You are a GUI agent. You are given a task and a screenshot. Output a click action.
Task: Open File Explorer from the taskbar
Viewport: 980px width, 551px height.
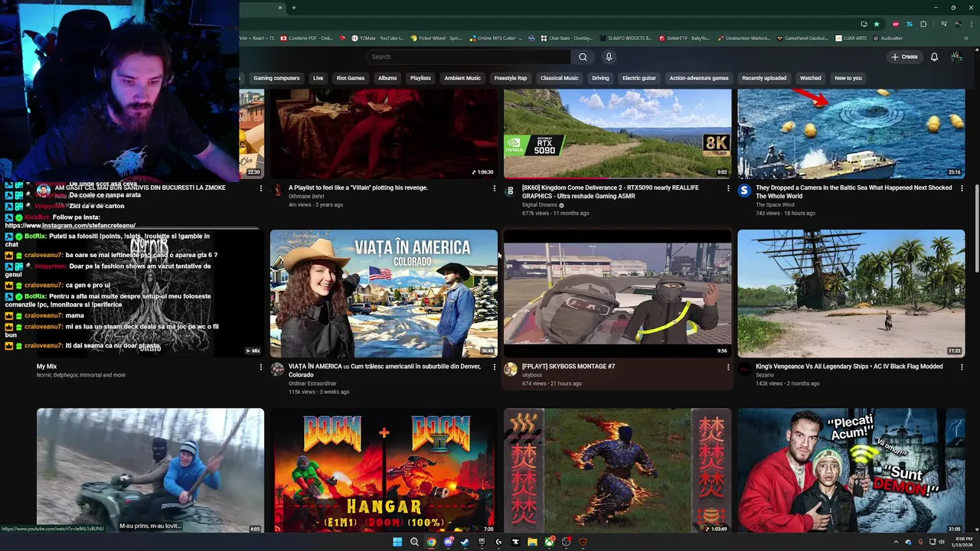(532, 542)
